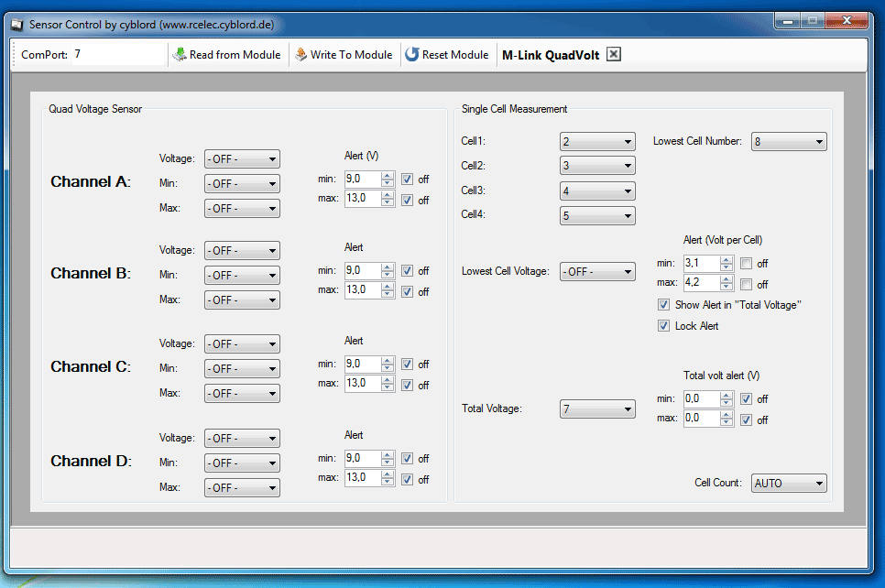Image resolution: width=885 pixels, height=588 pixels.
Task: Click Channel A min alert value field
Action: click(x=363, y=179)
